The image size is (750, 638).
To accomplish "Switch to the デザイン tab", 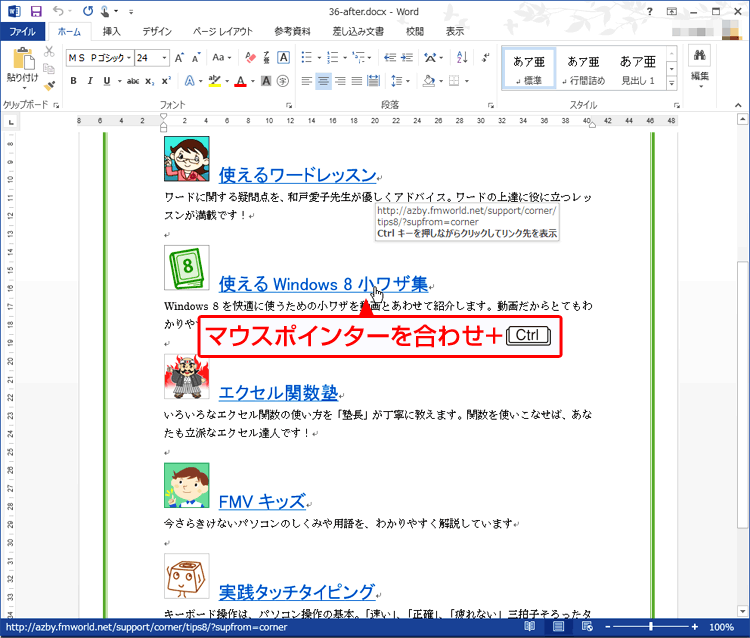I will pos(157,32).
